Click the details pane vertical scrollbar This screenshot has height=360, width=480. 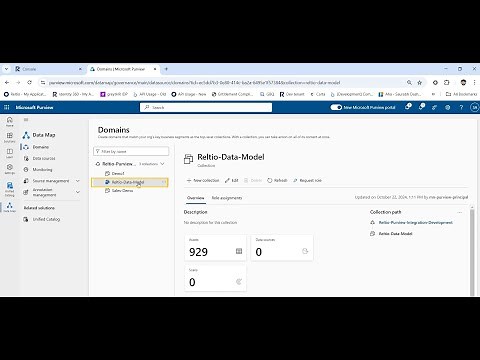[472, 251]
